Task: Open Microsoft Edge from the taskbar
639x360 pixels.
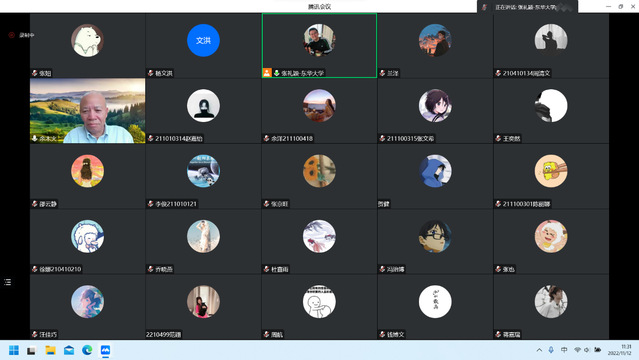Action: 87,350
